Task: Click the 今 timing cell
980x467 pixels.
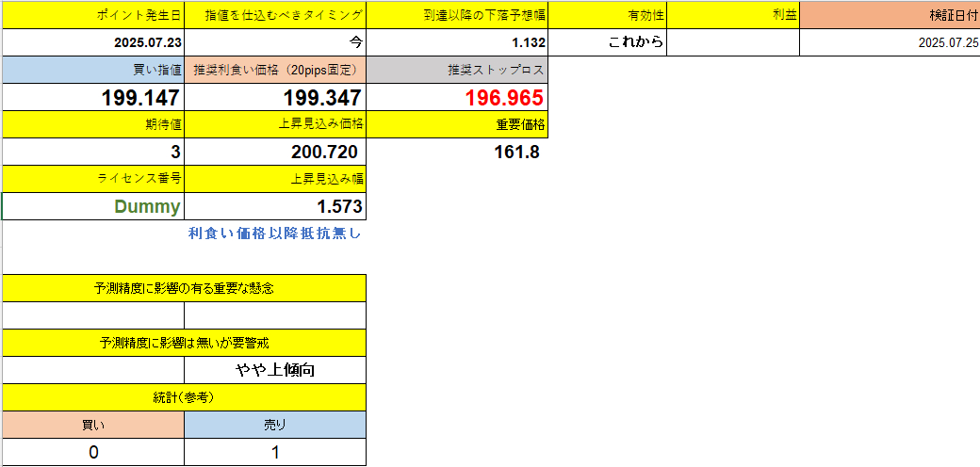Action: 275,42
